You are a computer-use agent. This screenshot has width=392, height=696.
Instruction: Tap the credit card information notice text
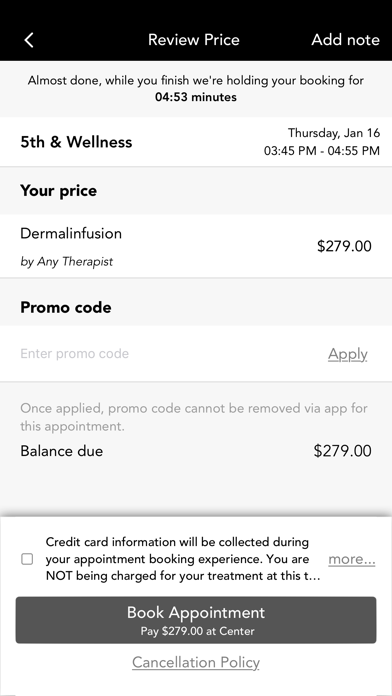[x=183, y=559]
